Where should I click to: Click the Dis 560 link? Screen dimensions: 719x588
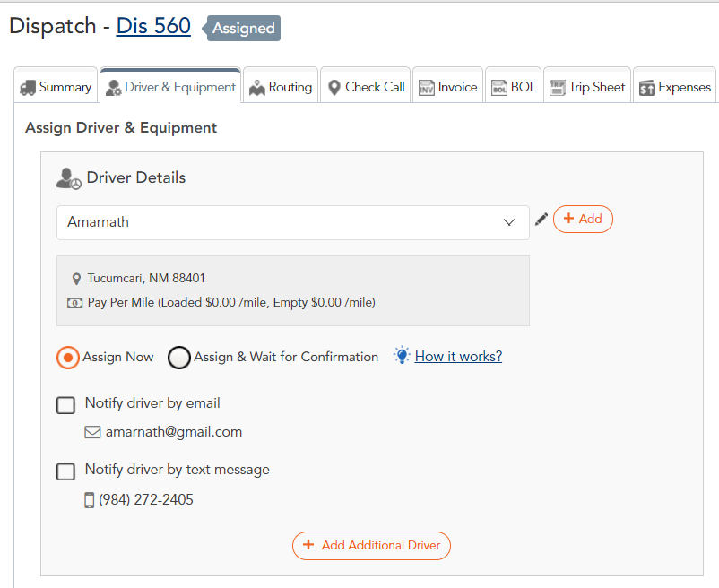coord(152,26)
